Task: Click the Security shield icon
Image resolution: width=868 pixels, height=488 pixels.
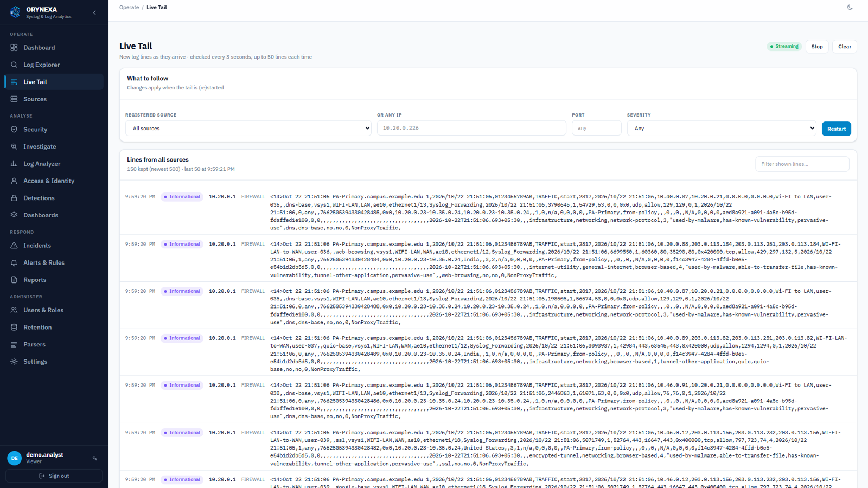Action: [14, 130]
